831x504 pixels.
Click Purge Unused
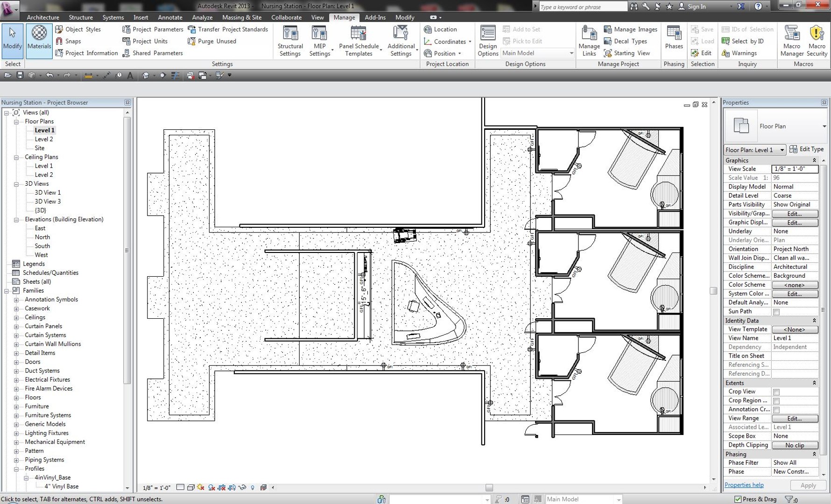[212, 41]
